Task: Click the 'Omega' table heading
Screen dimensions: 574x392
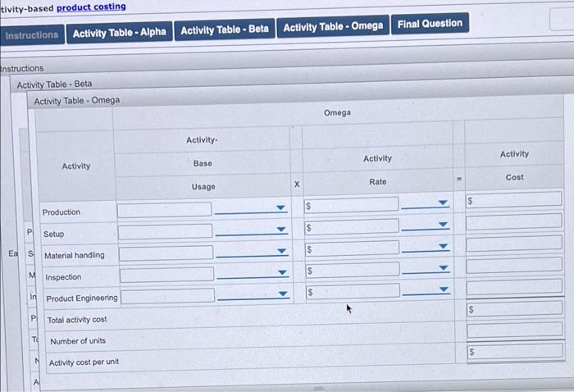Action: 337,112
